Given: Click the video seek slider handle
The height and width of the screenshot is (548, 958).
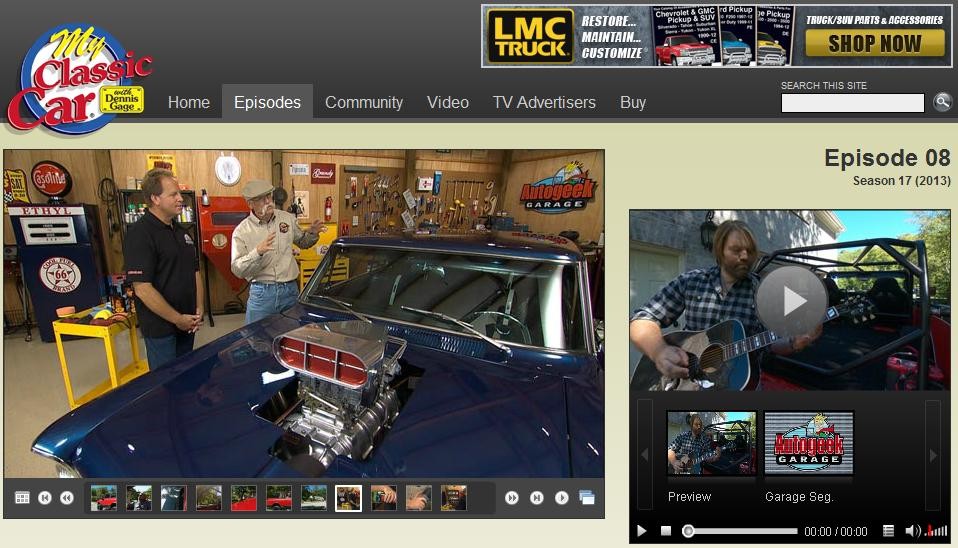Looking at the screenshot, I should (x=688, y=531).
